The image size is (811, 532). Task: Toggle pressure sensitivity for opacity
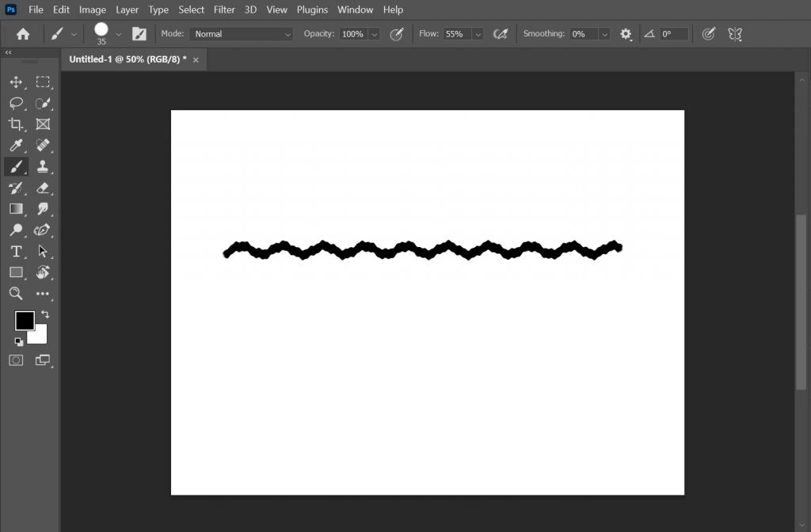(x=397, y=33)
